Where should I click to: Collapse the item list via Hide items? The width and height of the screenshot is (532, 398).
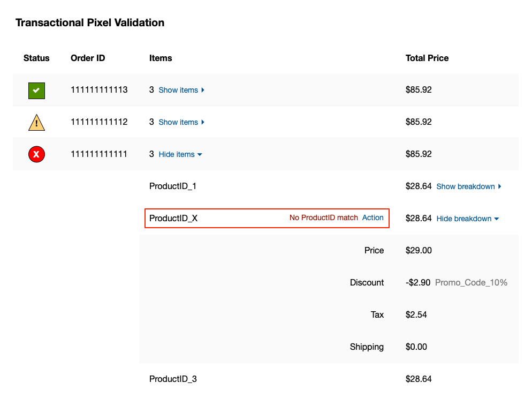pos(177,154)
